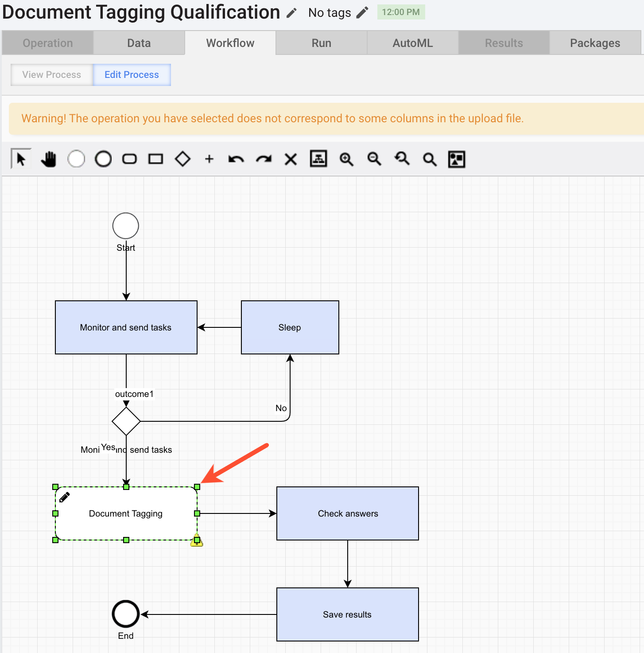
Task: Select the pointer arrow tool
Action: (x=21, y=159)
